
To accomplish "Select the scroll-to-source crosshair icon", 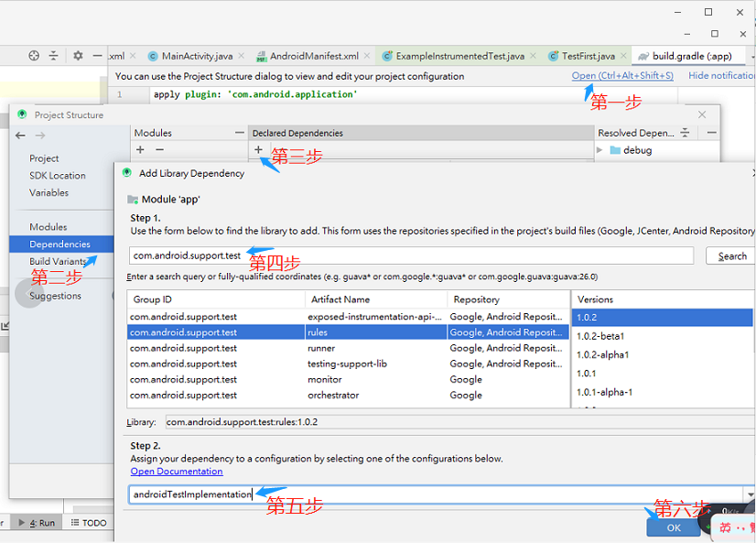I will tap(33, 56).
